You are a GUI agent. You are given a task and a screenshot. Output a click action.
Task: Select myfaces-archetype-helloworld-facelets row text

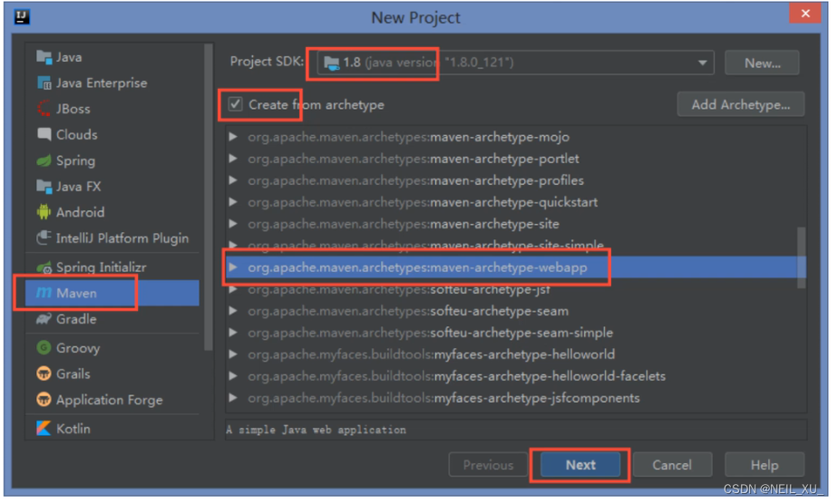pos(456,376)
